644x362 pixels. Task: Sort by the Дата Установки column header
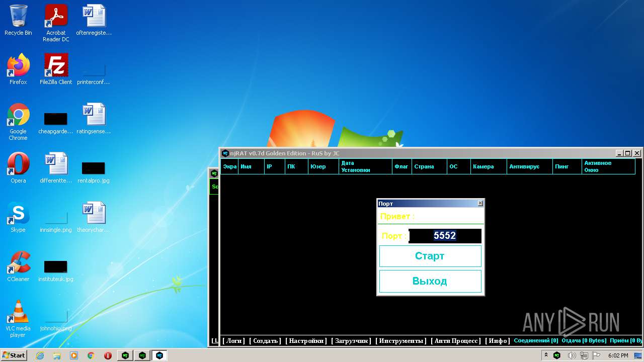pyautogui.click(x=365, y=166)
